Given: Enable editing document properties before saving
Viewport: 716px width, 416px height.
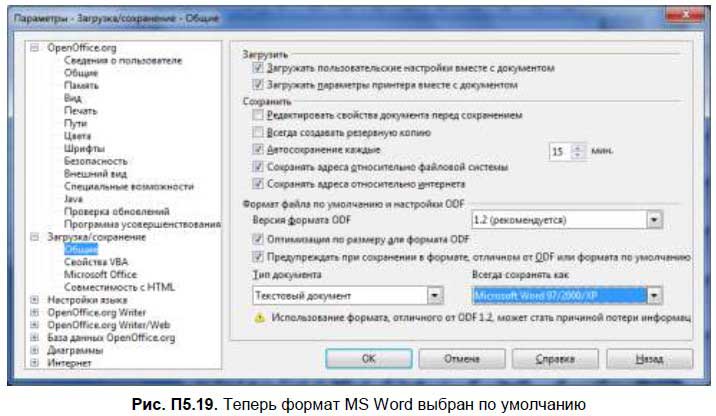Looking at the screenshot, I should (258, 115).
